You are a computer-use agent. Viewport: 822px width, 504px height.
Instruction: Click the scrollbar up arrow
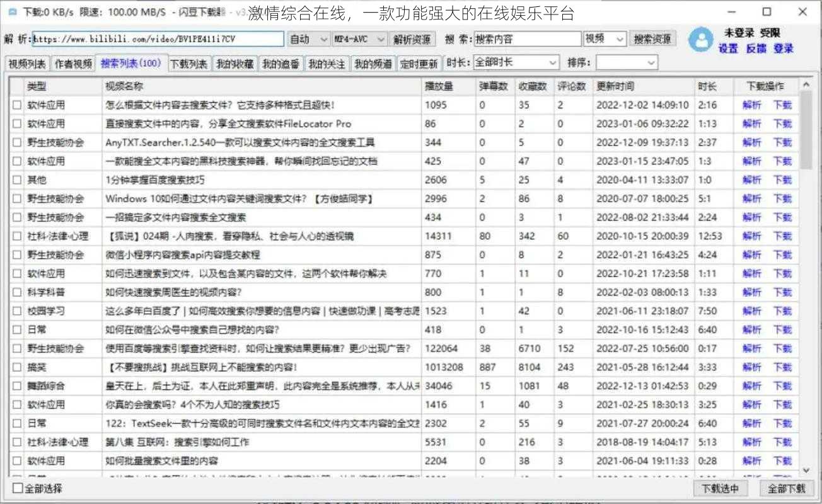[806, 85]
